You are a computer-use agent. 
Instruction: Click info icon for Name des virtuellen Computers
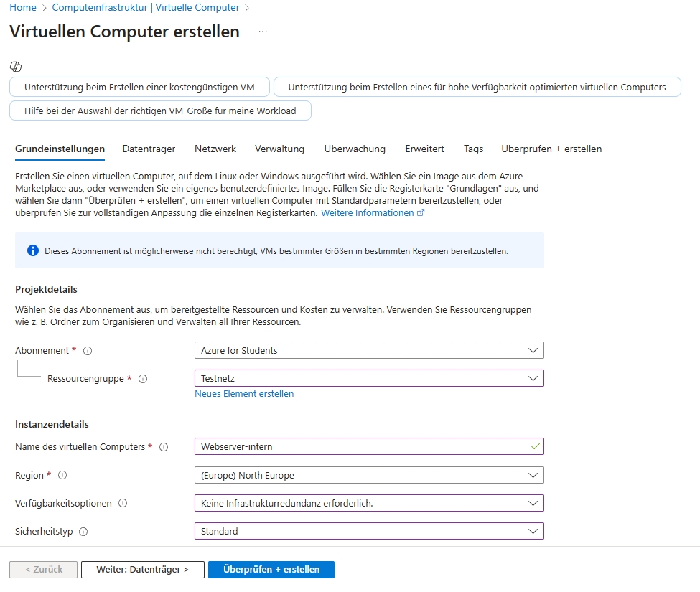click(x=164, y=447)
